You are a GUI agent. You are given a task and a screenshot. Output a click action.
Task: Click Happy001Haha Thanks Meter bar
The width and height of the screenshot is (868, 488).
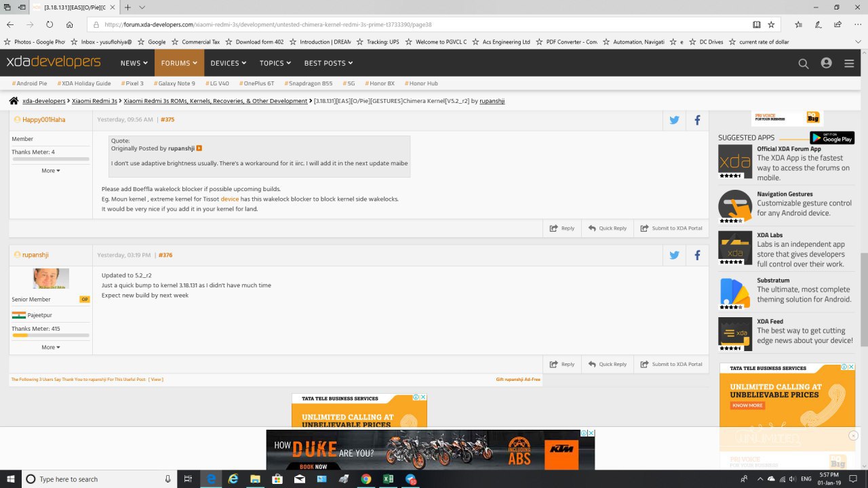[x=50, y=159]
